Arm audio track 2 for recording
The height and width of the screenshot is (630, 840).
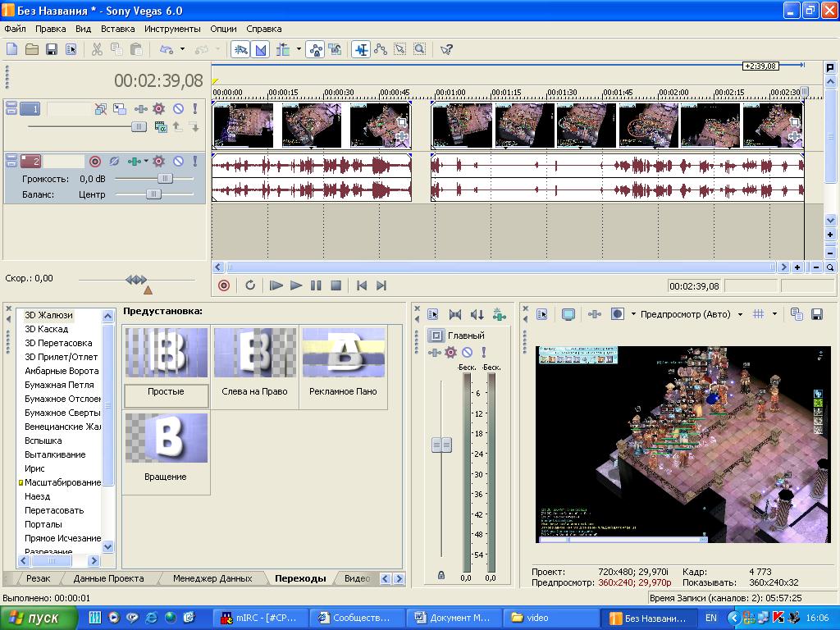click(95, 162)
